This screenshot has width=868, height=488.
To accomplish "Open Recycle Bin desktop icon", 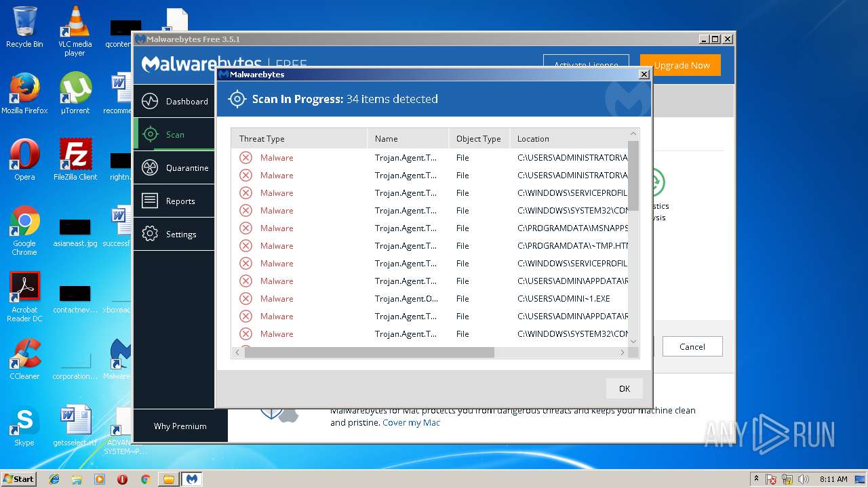I will coord(24,27).
